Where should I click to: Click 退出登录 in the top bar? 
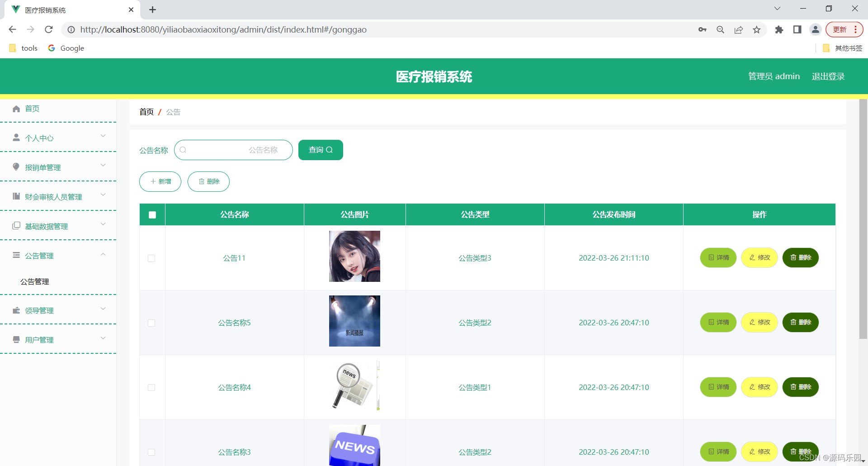(x=828, y=76)
